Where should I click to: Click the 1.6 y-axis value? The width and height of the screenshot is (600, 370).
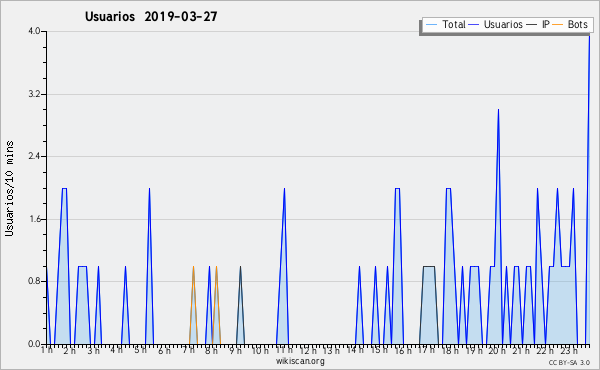34,219
